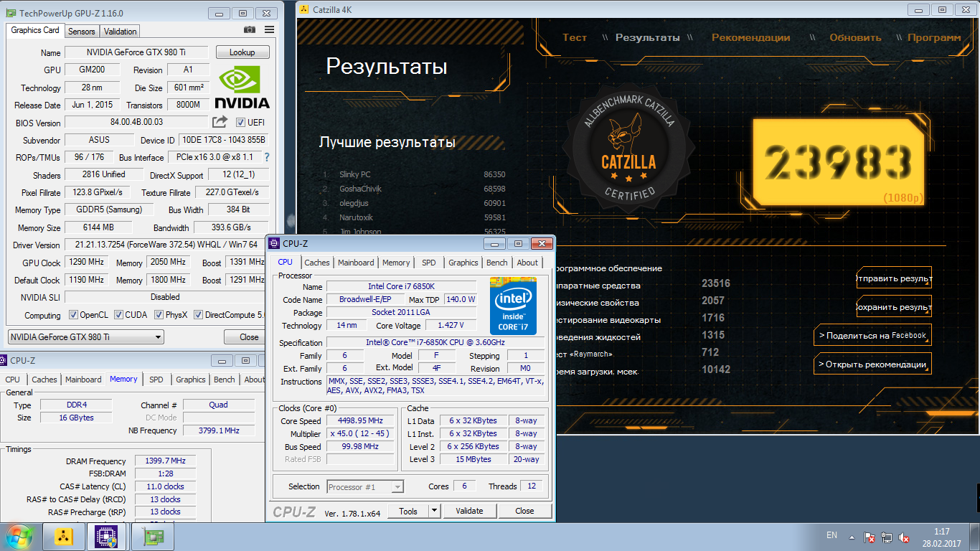Click the GPU-Z Name field NVIDIA GeForce GTX 980 Ti
This screenshot has width=980, height=551.
click(x=136, y=52)
